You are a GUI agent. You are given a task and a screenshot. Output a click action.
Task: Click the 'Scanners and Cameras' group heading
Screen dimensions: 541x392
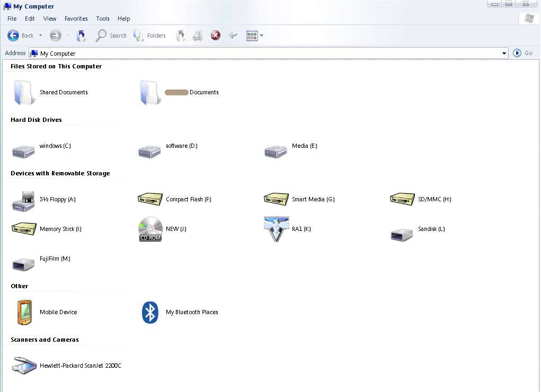(45, 340)
